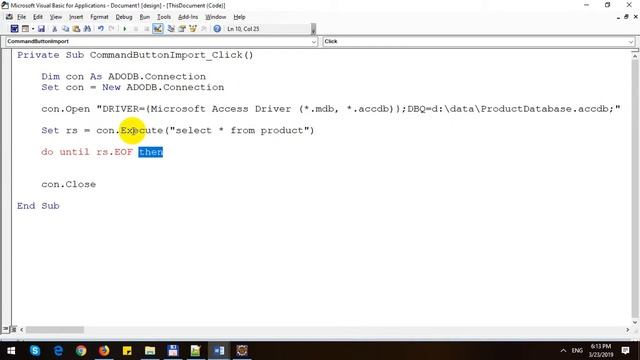The width and height of the screenshot is (640, 360).
Task: Open the Edit menu
Action: coord(38,17)
